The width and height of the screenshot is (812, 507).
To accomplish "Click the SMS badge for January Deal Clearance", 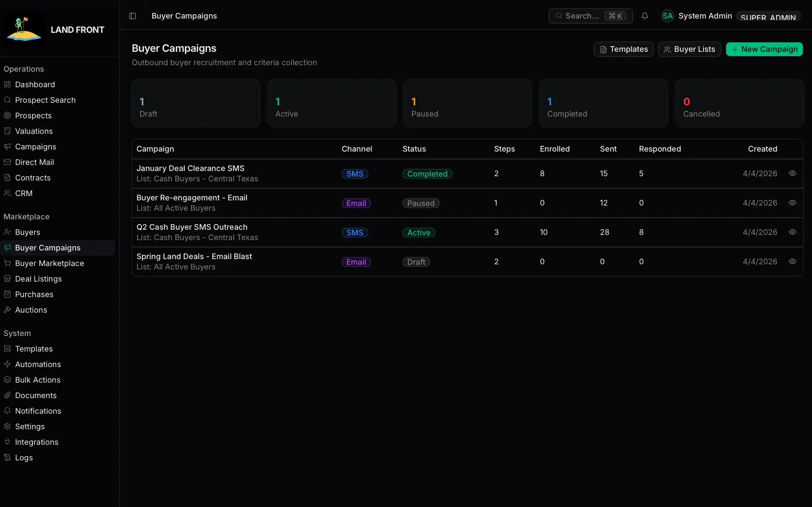I will point(355,174).
